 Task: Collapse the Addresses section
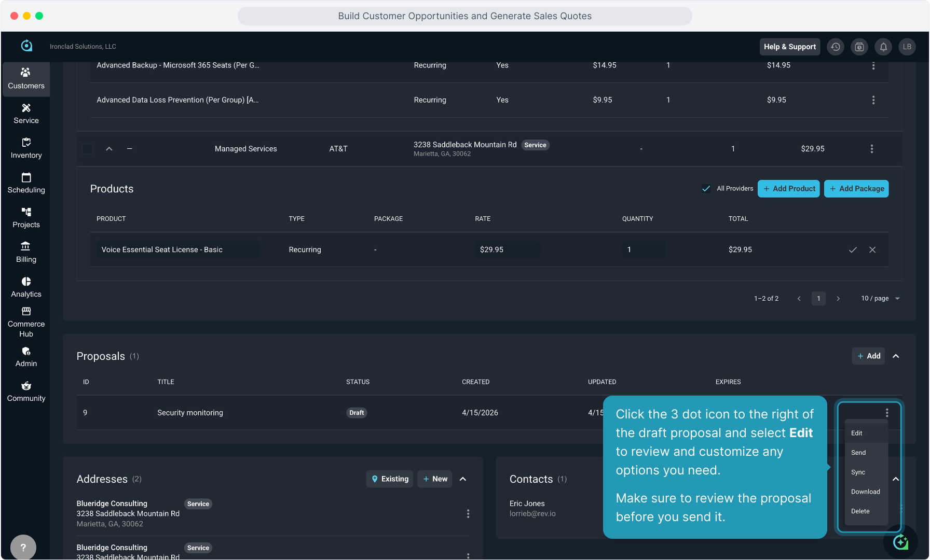(463, 479)
